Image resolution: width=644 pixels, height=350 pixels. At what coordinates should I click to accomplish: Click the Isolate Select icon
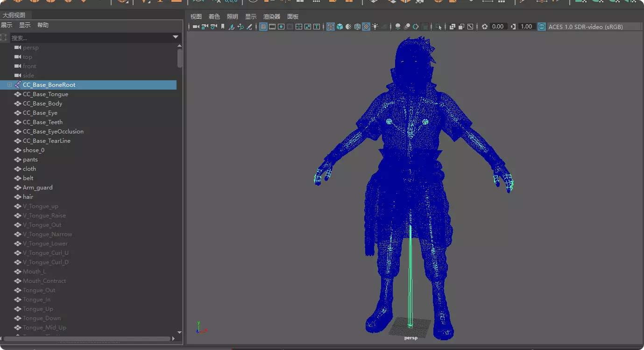[x=439, y=27]
